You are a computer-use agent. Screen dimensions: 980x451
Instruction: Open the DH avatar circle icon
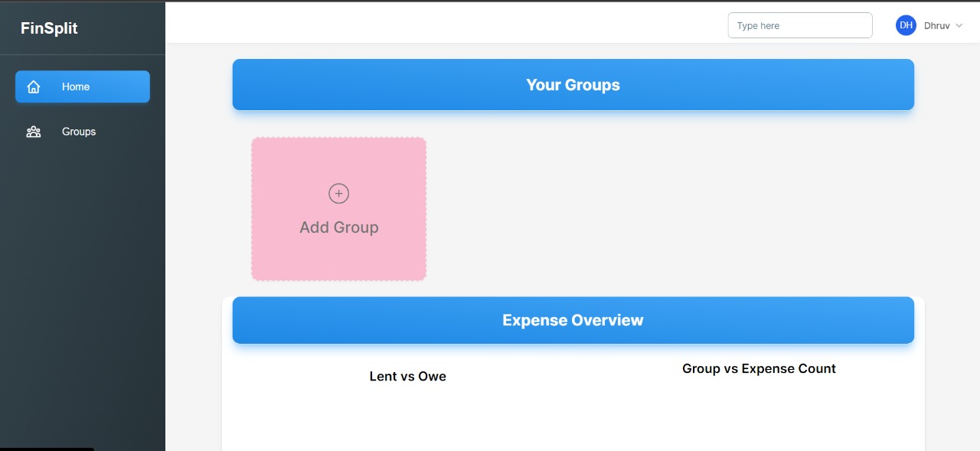906,25
